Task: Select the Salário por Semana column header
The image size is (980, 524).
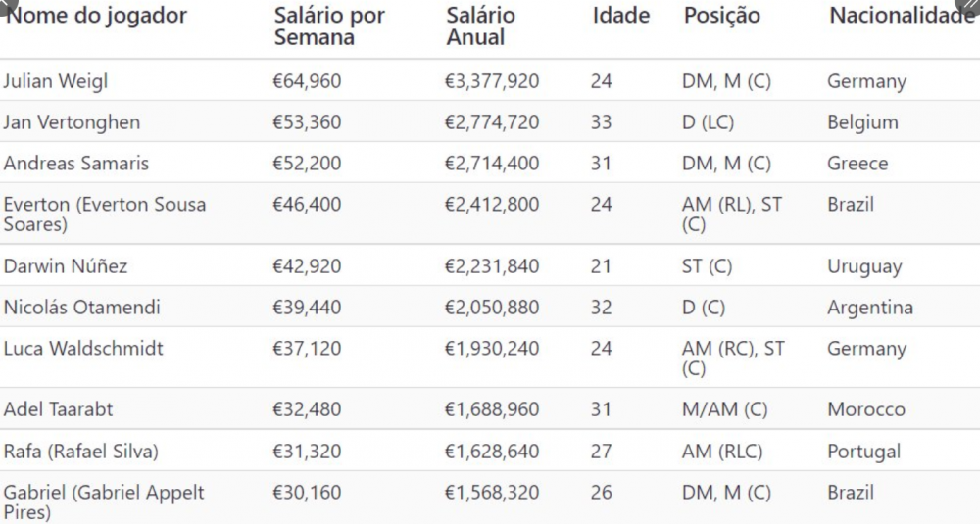Action: pos(329,26)
